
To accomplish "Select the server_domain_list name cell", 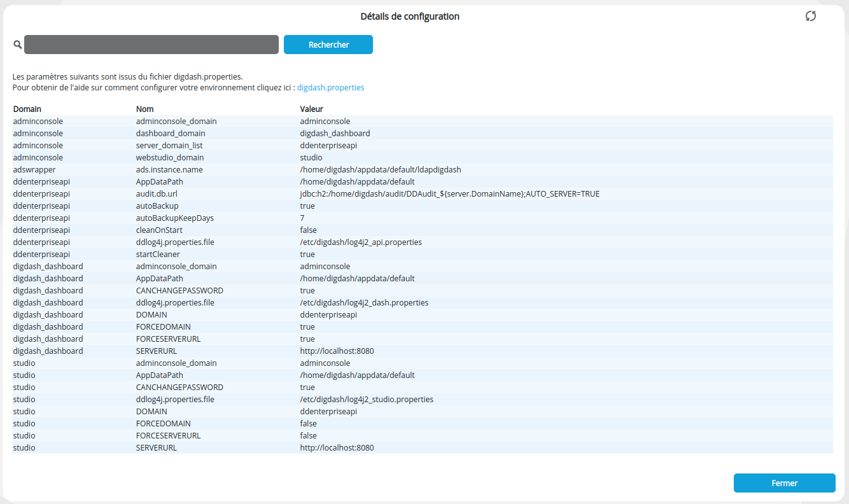I will [x=169, y=146].
